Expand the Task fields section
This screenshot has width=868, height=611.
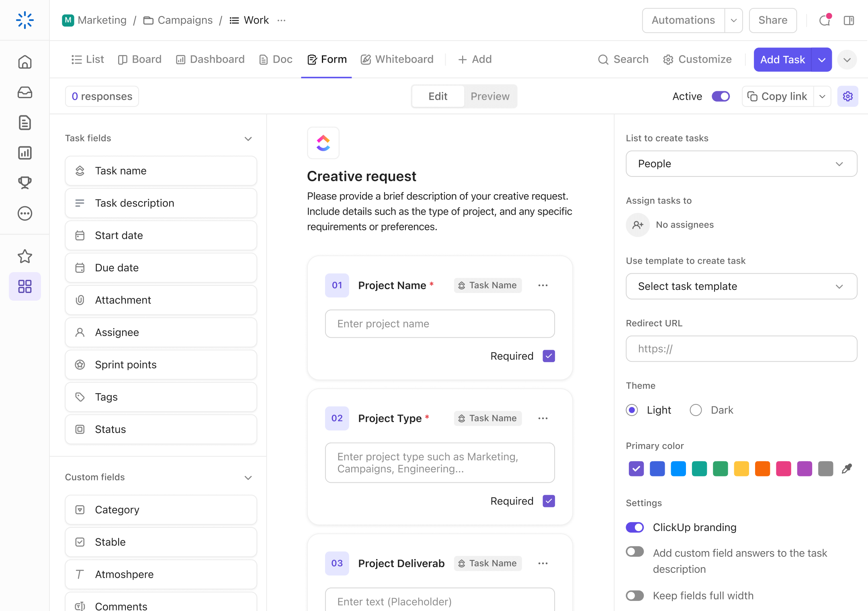tap(249, 138)
